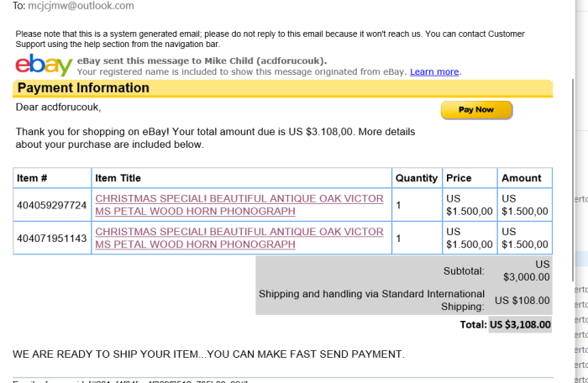Click the Amount column header

pyautogui.click(x=525, y=178)
